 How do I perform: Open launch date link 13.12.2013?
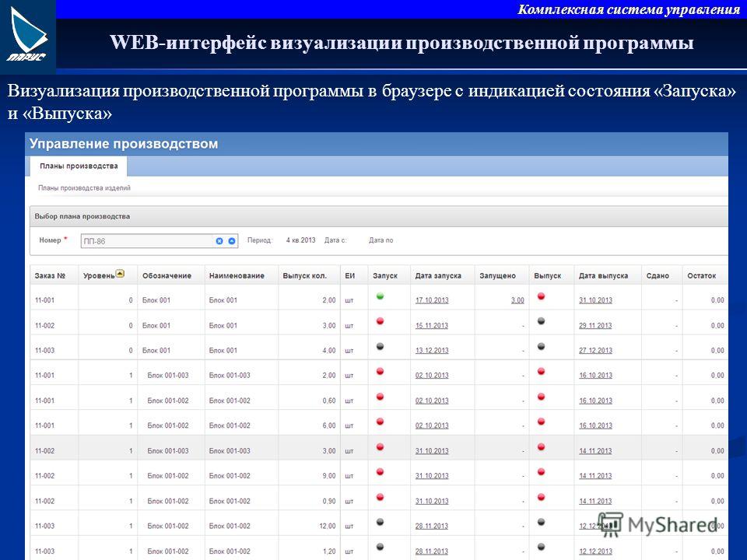[432, 351]
